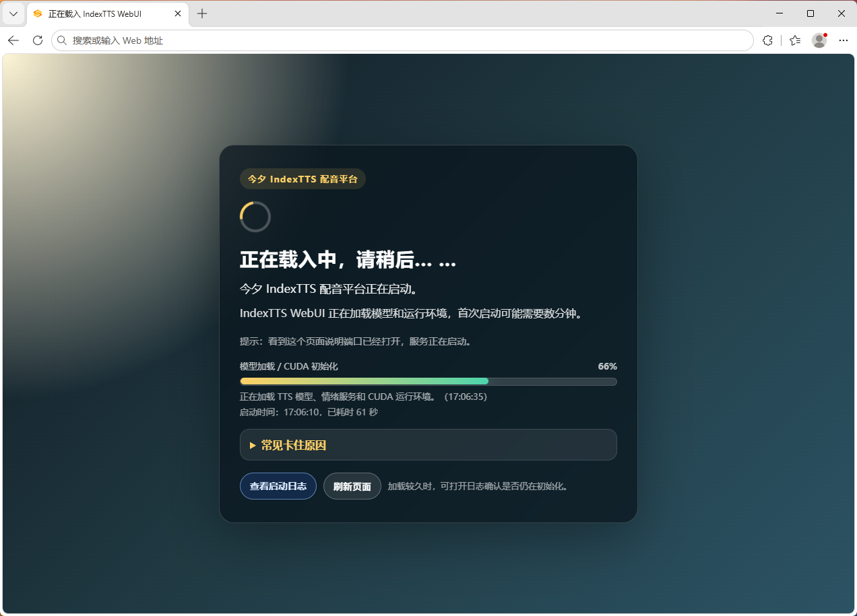Viewport: 857px width, 616px height.
Task: Open the tab list dropdown arrow
Action: [x=13, y=13]
